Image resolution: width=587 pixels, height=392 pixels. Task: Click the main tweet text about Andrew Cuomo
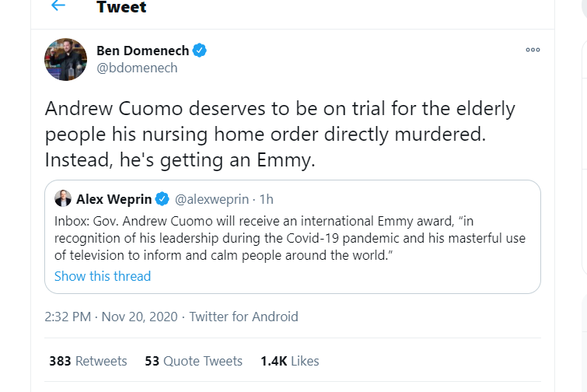tap(280, 133)
